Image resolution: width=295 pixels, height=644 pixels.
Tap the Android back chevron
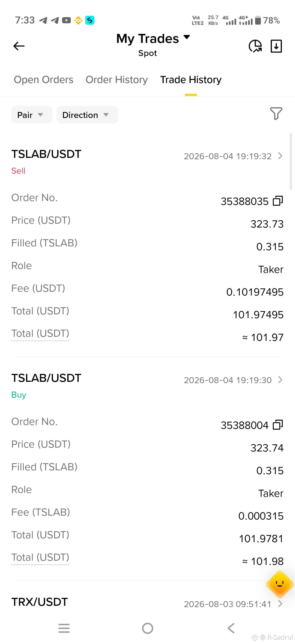point(231,628)
